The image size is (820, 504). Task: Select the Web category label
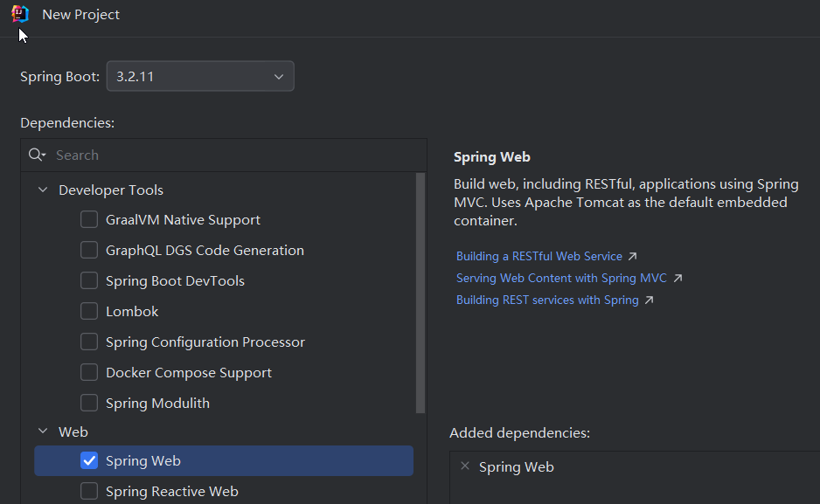pos(73,432)
